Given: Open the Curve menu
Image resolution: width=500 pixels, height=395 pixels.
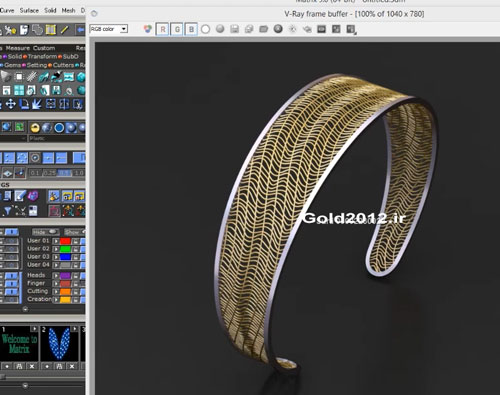Looking at the screenshot, I should pyautogui.click(x=7, y=10).
